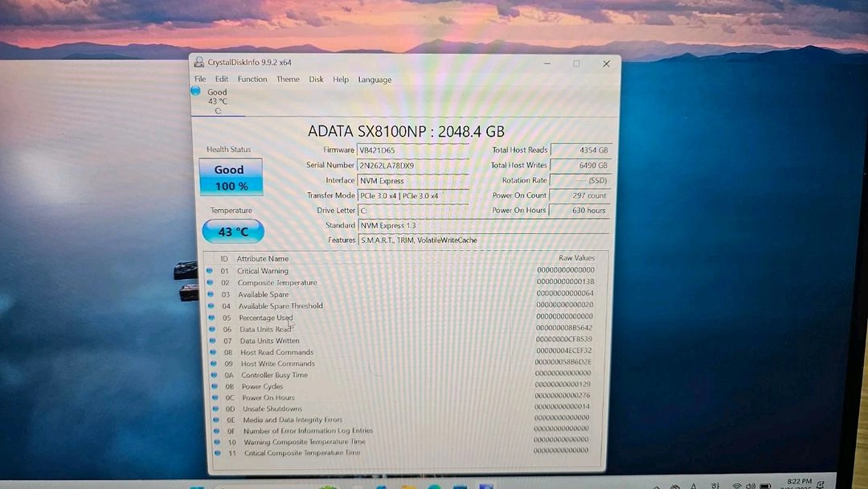Screen dimensions: 868x489
Task: Click the blue status icon for Available Spare
Action: point(211,294)
